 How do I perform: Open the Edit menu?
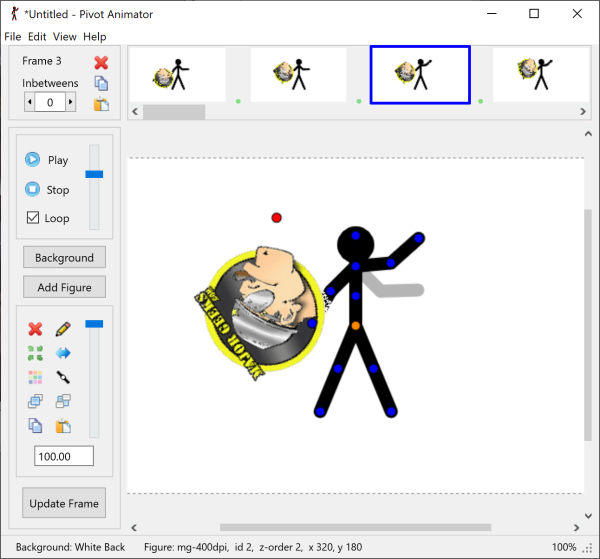37,37
